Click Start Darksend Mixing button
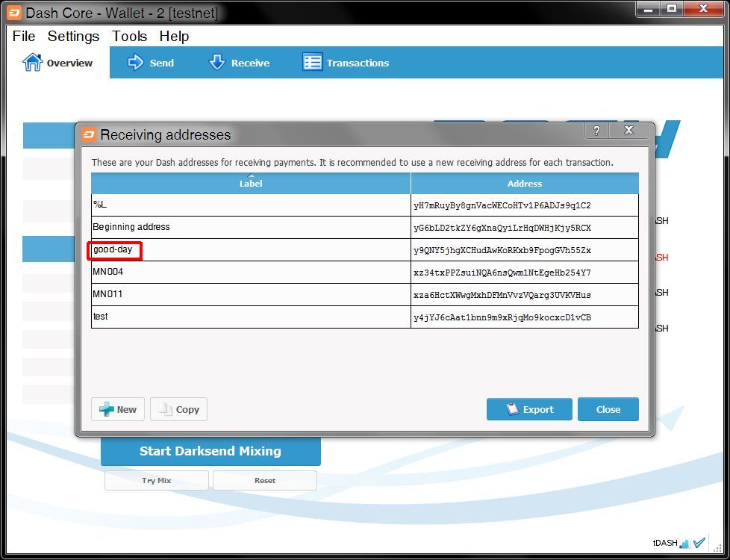The width and height of the screenshot is (730, 560). [x=210, y=451]
